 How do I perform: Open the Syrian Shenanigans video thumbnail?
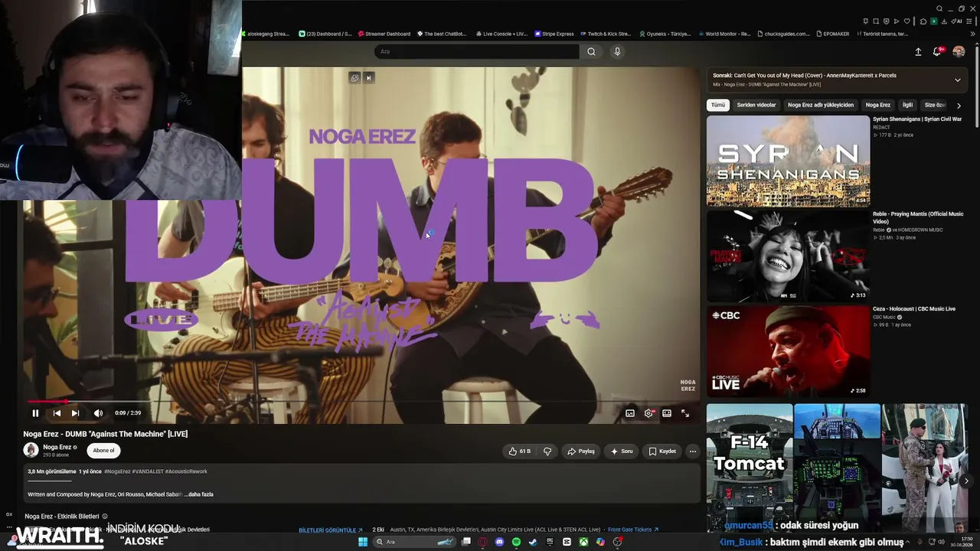[x=788, y=161]
